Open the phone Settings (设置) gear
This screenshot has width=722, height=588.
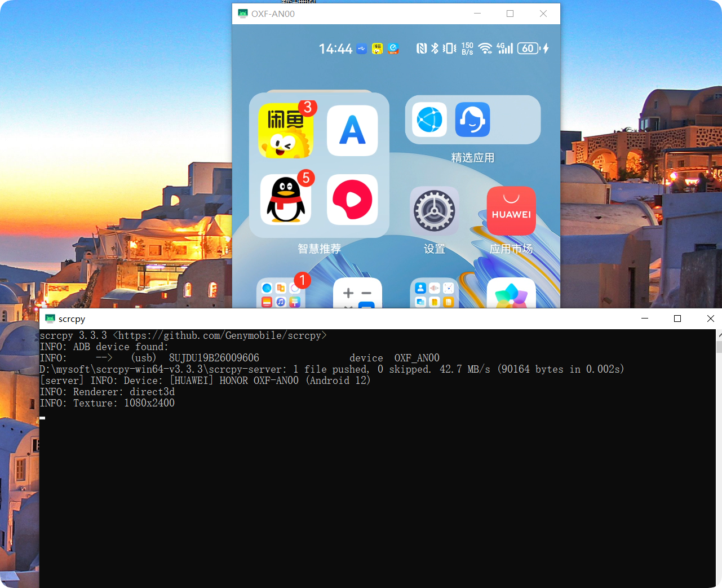tap(434, 211)
